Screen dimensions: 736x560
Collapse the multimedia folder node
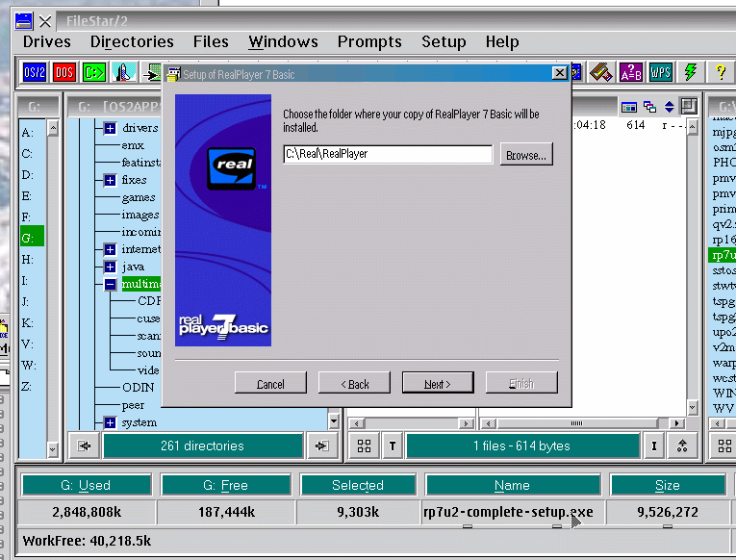110,284
